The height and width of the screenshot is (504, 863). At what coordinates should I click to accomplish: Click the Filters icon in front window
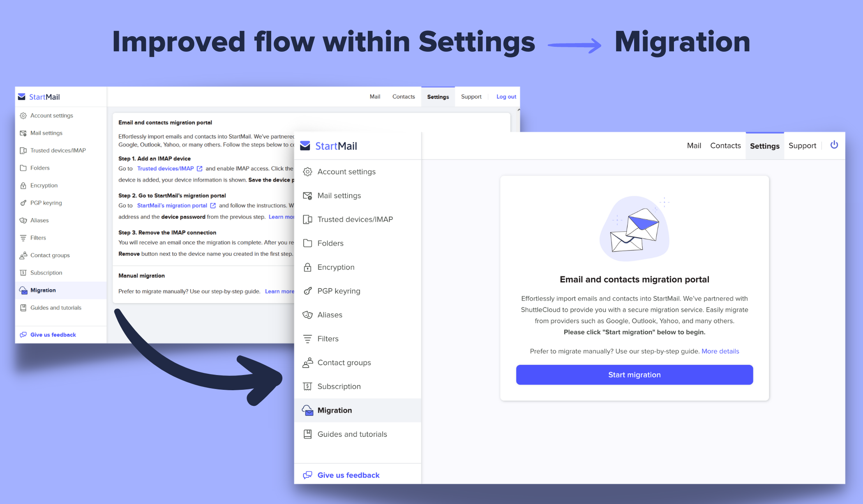click(x=307, y=338)
